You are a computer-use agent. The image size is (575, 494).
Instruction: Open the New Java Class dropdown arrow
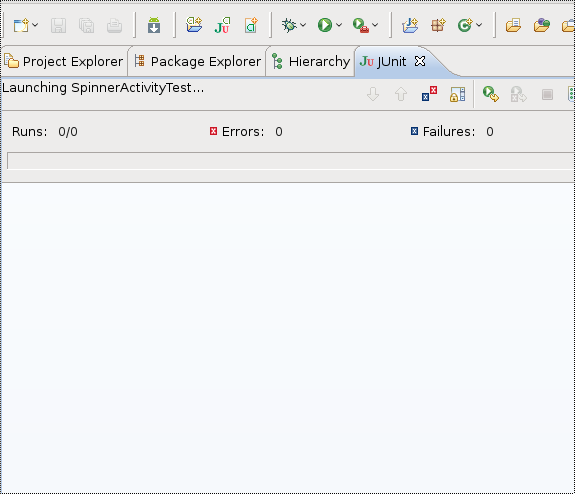[479, 25]
